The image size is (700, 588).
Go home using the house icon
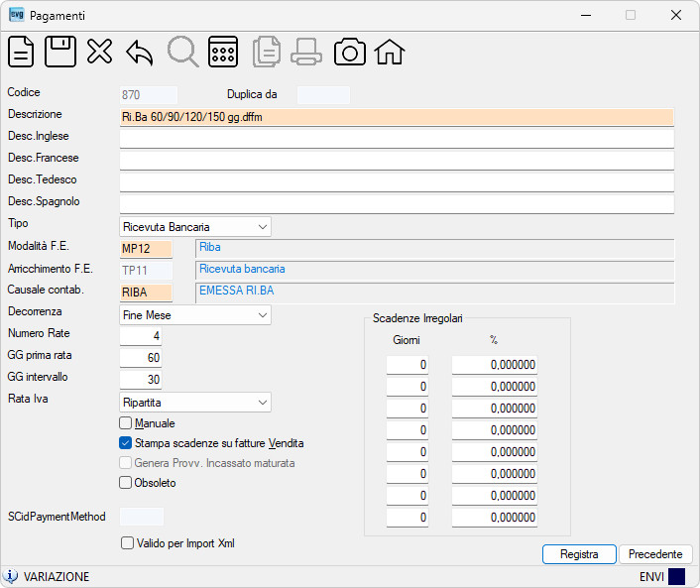point(390,53)
